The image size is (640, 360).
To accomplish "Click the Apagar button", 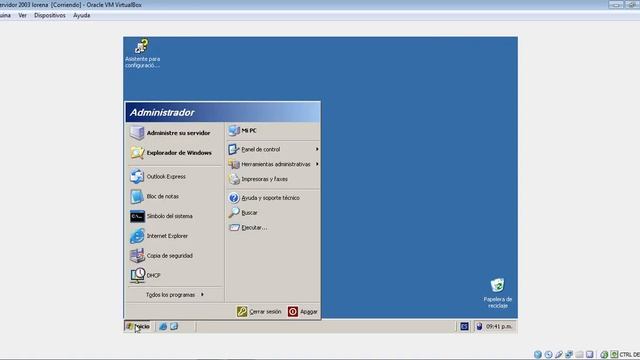I will (x=302, y=312).
